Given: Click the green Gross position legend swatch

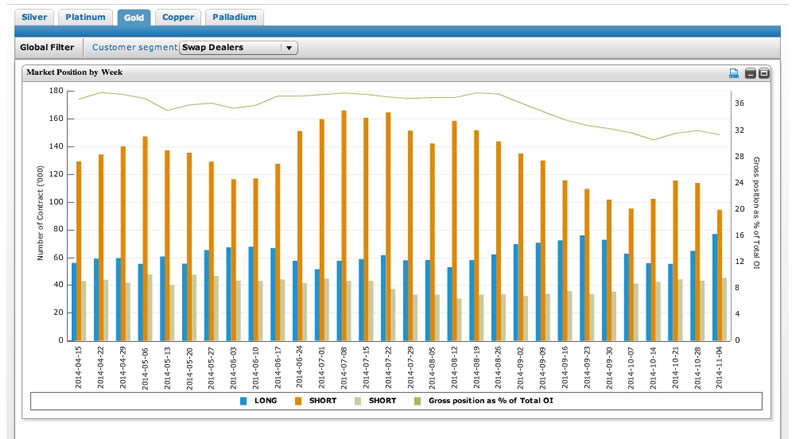Looking at the screenshot, I should coord(419,401).
